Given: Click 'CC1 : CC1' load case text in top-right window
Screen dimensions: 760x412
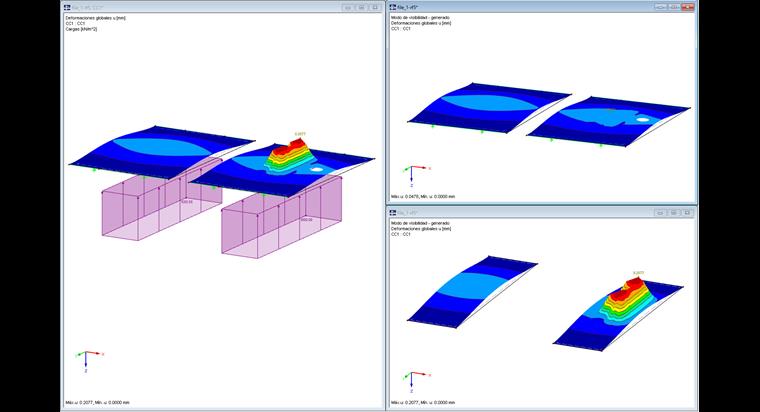Looking at the screenshot, I should (401, 29).
